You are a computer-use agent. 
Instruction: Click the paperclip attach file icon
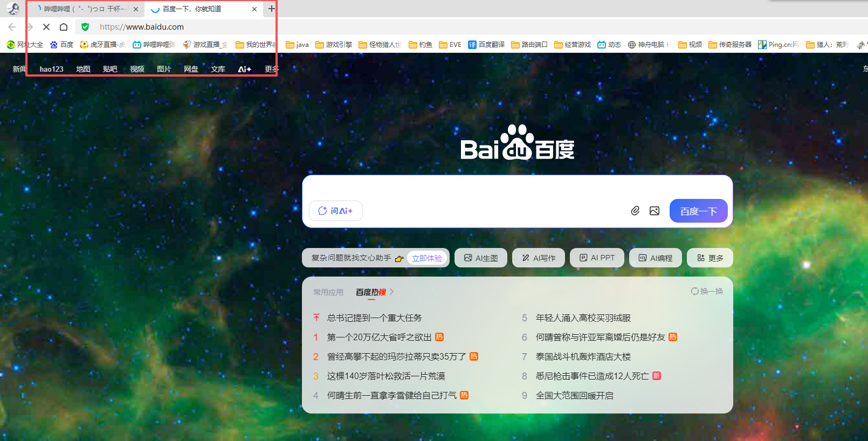click(635, 211)
